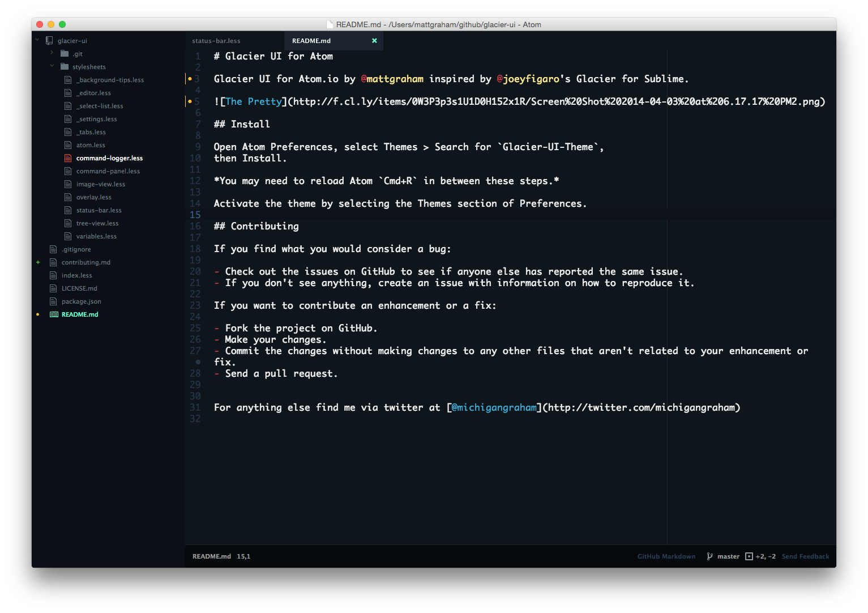Click line number 15 in the gutter
Image resolution: width=868 pixels, height=613 pixels.
tap(195, 215)
